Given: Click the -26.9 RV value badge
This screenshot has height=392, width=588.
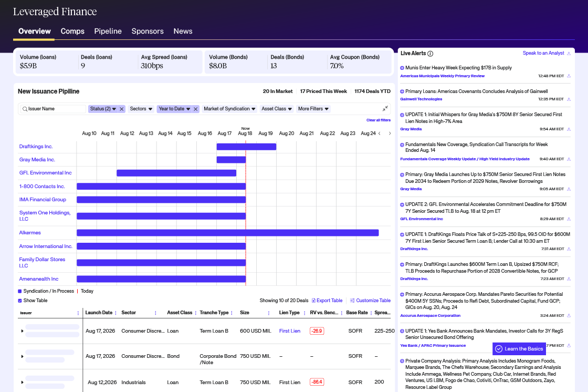Looking at the screenshot, I should [x=317, y=331].
